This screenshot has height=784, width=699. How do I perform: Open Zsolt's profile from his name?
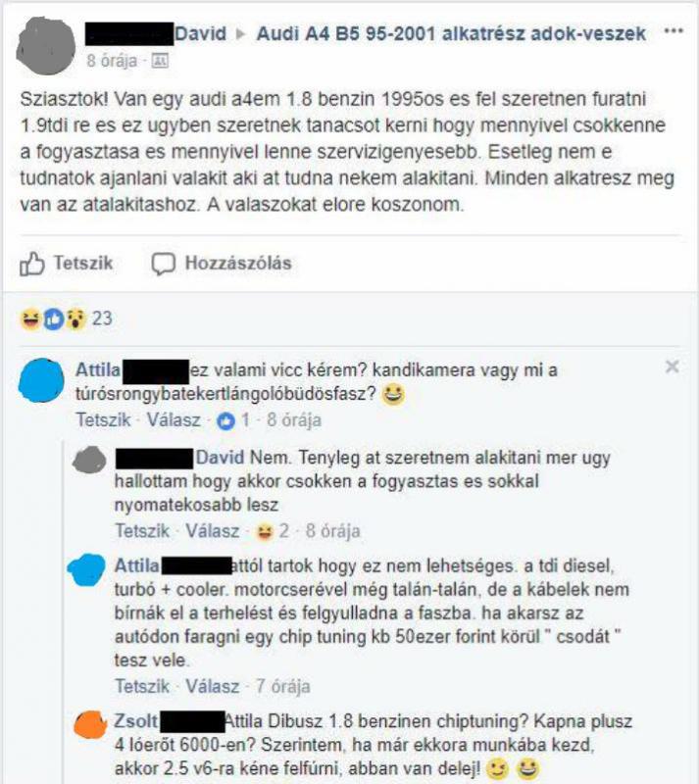coord(135,721)
